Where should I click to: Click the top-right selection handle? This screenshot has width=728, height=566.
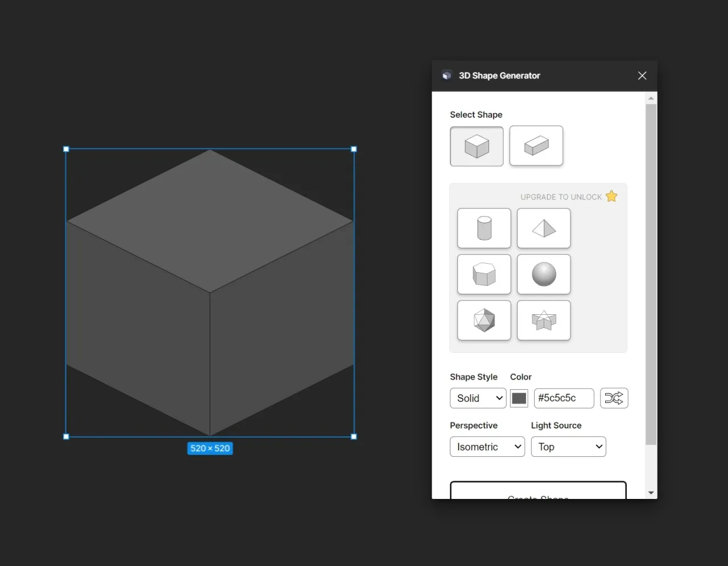[354, 149]
